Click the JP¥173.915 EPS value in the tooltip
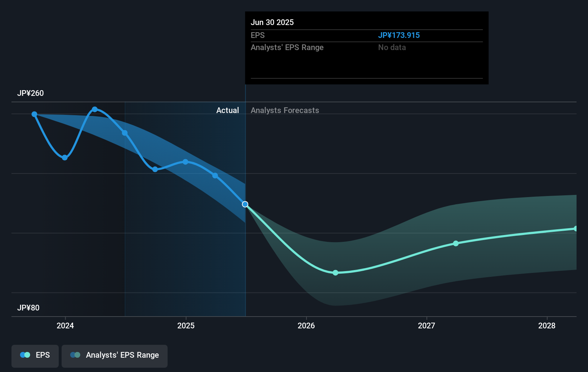This screenshot has height=372, width=588. click(x=399, y=35)
